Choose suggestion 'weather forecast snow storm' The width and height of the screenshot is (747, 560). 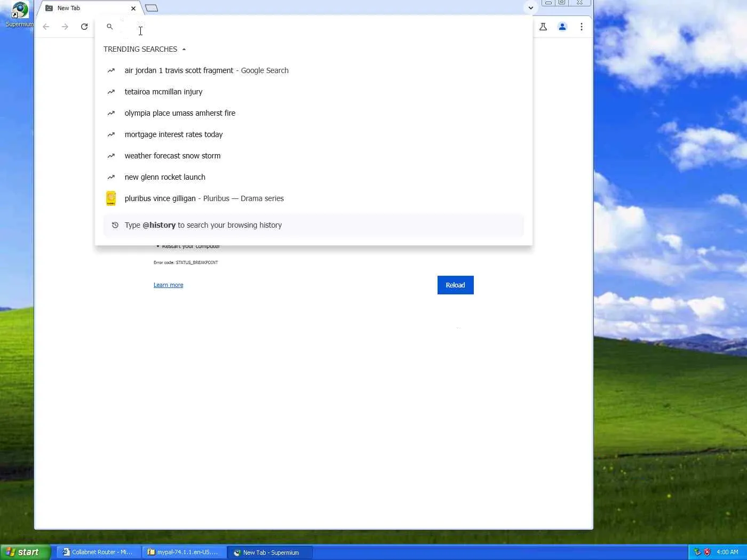pos(314,156)
